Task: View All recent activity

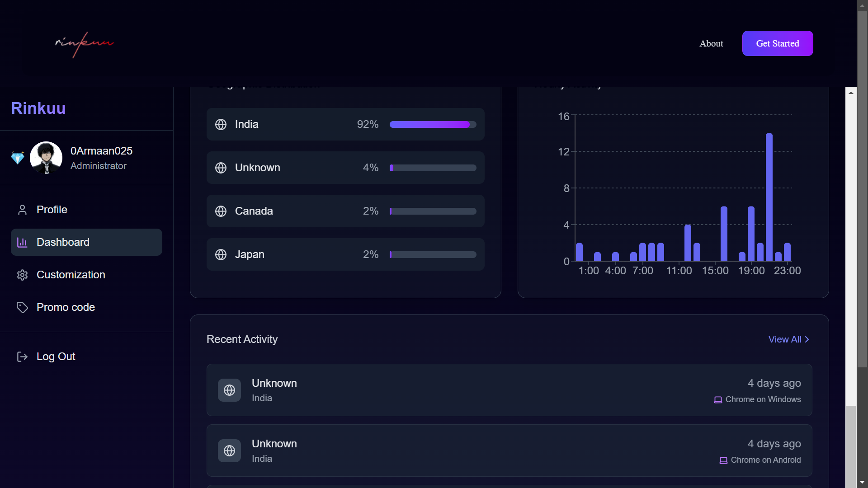Action: pyautogui.click(x=789, y=339)
